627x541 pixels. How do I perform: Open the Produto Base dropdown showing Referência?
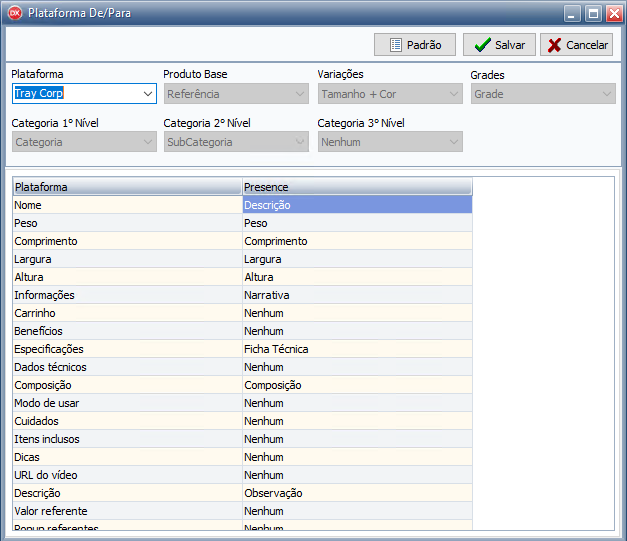[x=236, y=94]
